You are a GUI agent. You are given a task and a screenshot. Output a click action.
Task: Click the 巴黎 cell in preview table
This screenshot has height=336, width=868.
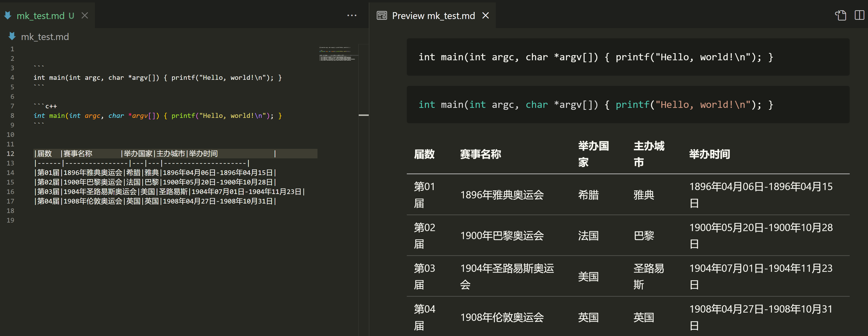pos(643,235)
